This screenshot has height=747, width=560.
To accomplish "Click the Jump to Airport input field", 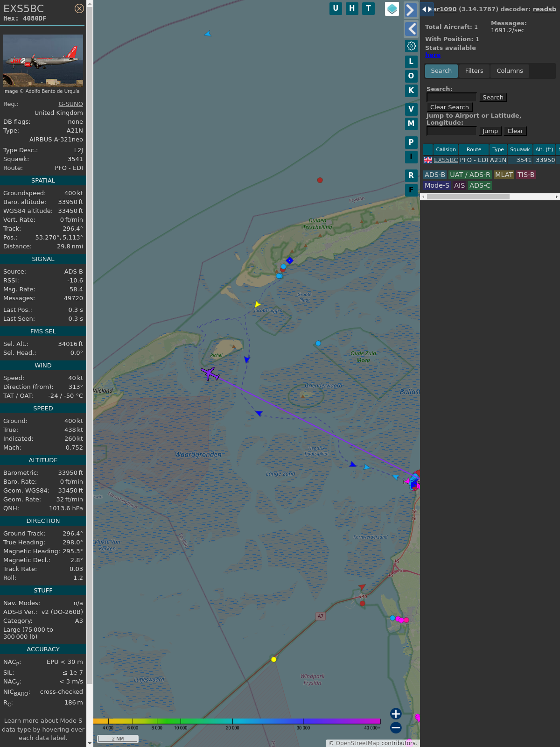I will (451, 131).
